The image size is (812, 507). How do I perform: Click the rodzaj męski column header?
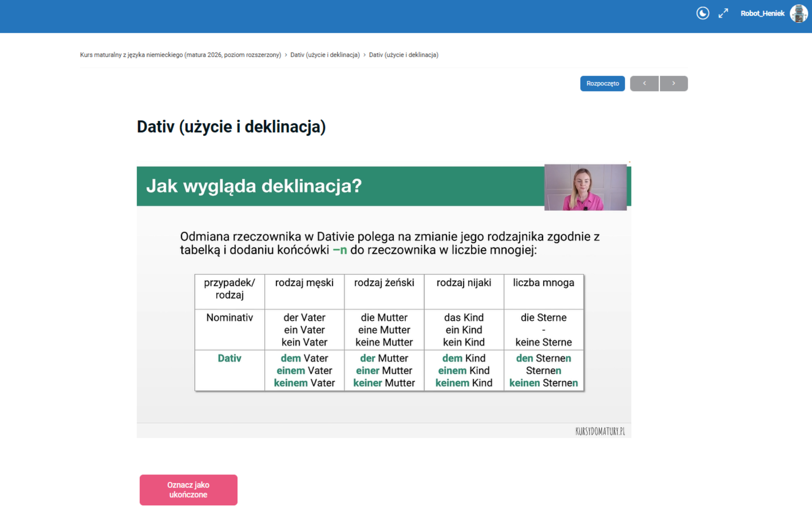click(x=304, y=283)
